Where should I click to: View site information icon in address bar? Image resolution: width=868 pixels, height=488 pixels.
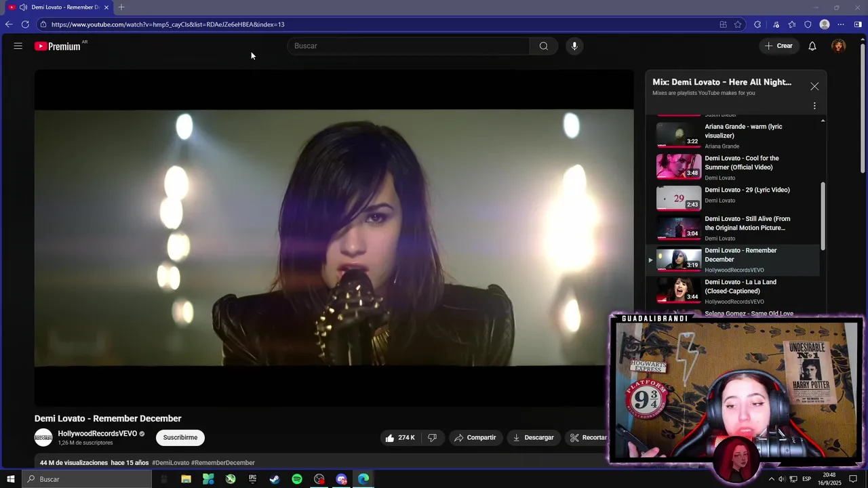[43, 24]
